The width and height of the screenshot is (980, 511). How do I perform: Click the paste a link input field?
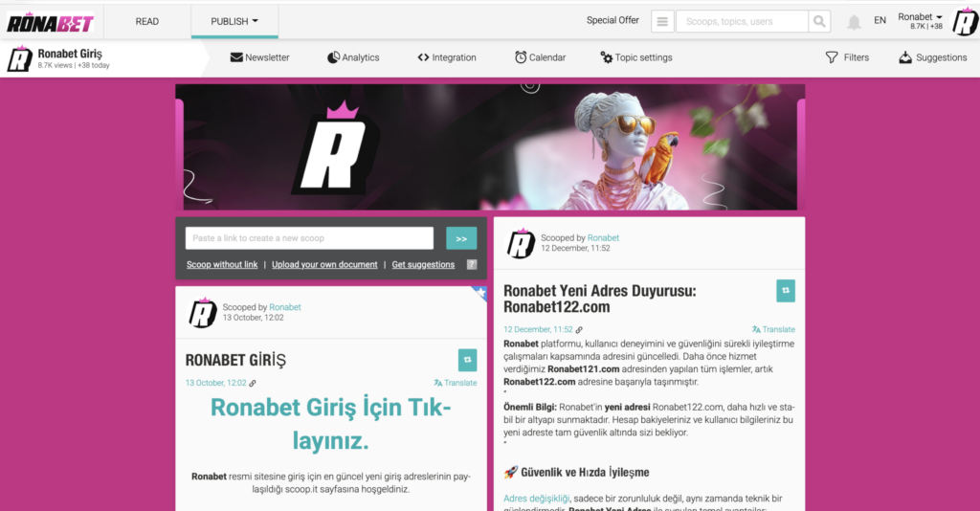click(x=309, y=238)
